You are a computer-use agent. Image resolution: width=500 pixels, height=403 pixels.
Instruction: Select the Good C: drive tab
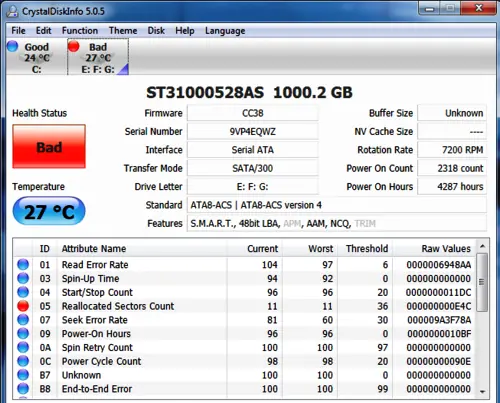[36, 57]
